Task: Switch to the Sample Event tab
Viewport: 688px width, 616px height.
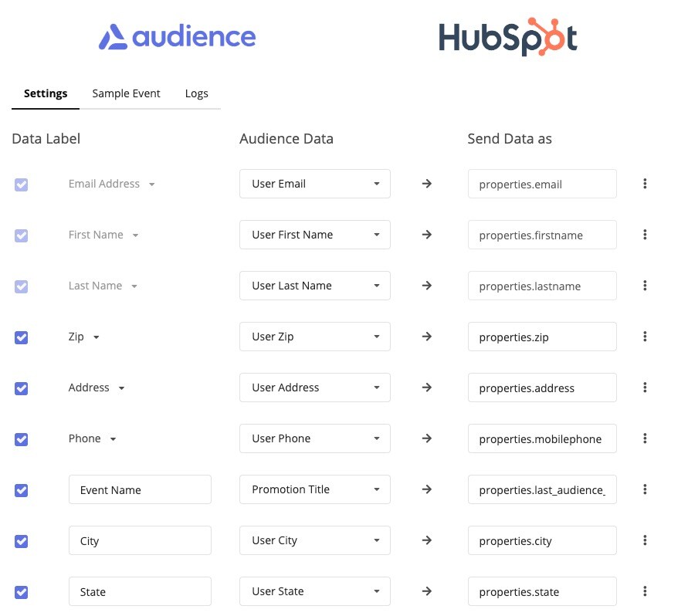Action: click(126, 93)
